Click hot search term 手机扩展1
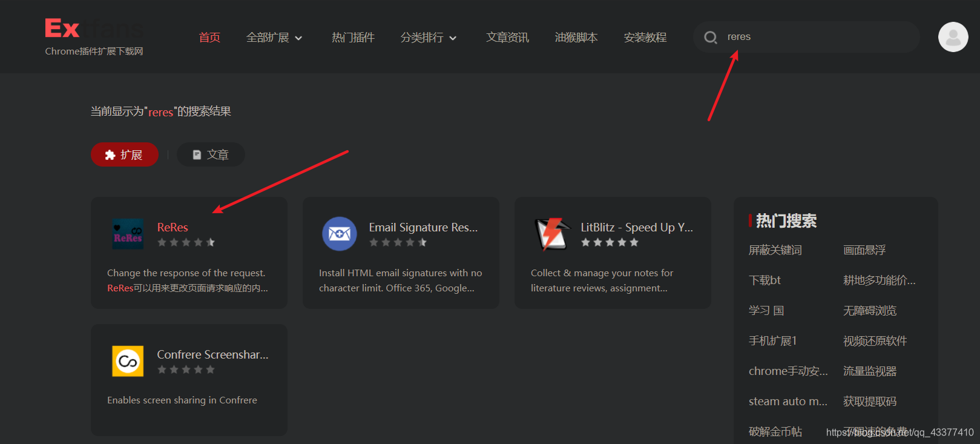The width and height of the screenshot is (980, 444). coord(773,340)
